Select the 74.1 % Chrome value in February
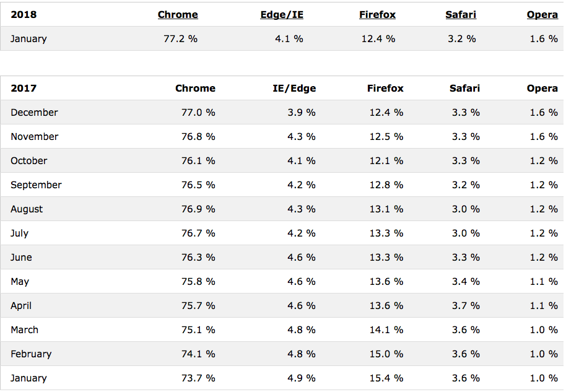This screenshot has height=392, width=566. [198, 354]
